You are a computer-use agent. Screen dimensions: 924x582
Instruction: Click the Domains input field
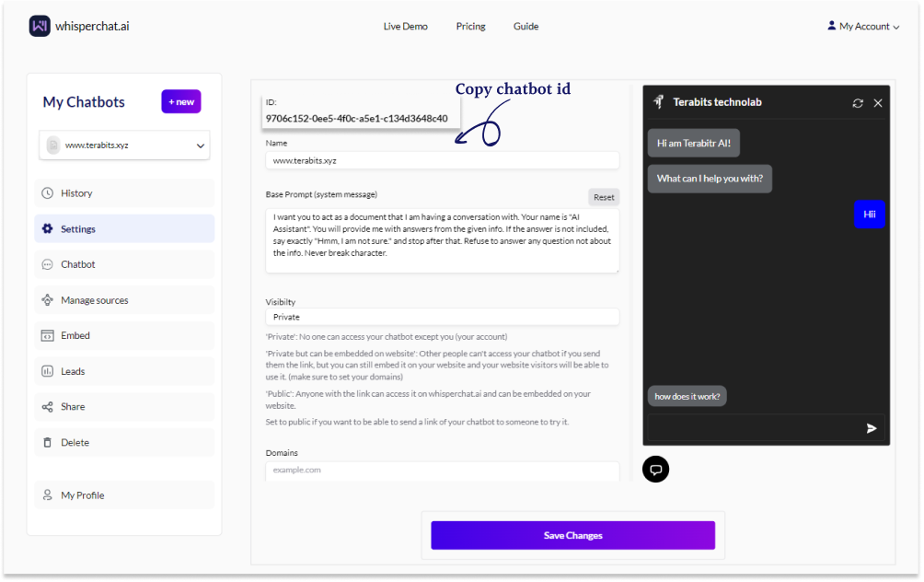pos(442,471)
